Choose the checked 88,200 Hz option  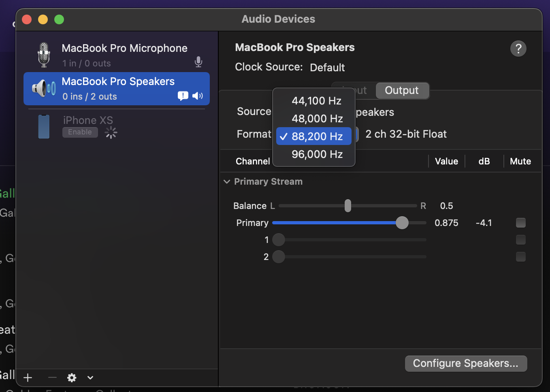(314, 136)
